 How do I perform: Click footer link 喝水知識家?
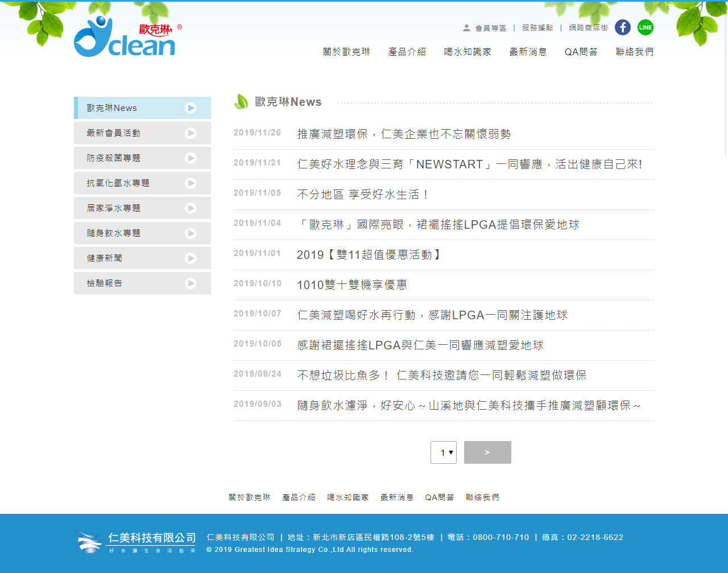click(x=348, y=497)
